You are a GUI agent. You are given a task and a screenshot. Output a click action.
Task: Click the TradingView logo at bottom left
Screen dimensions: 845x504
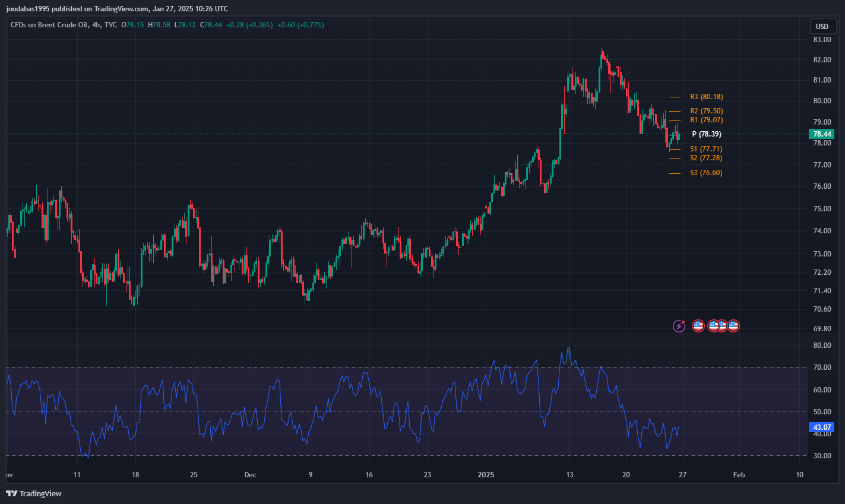coord(34,493)
